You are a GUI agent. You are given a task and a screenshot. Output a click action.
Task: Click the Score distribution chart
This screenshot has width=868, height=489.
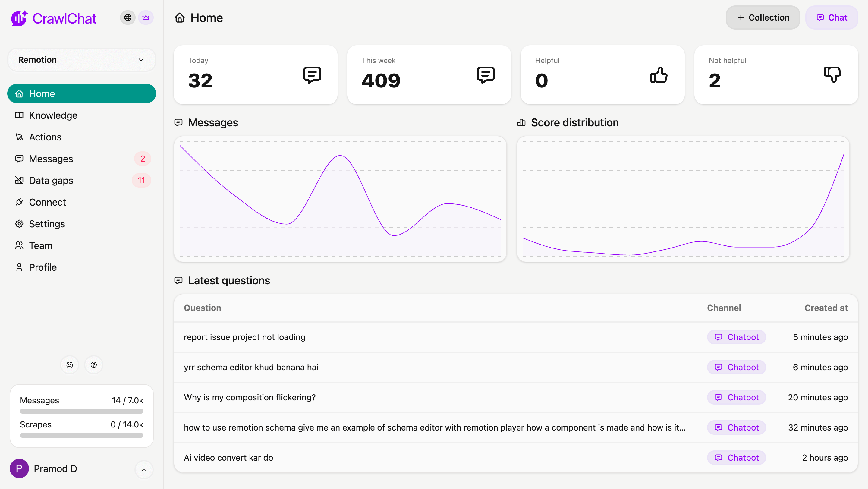tap(683, 199)
